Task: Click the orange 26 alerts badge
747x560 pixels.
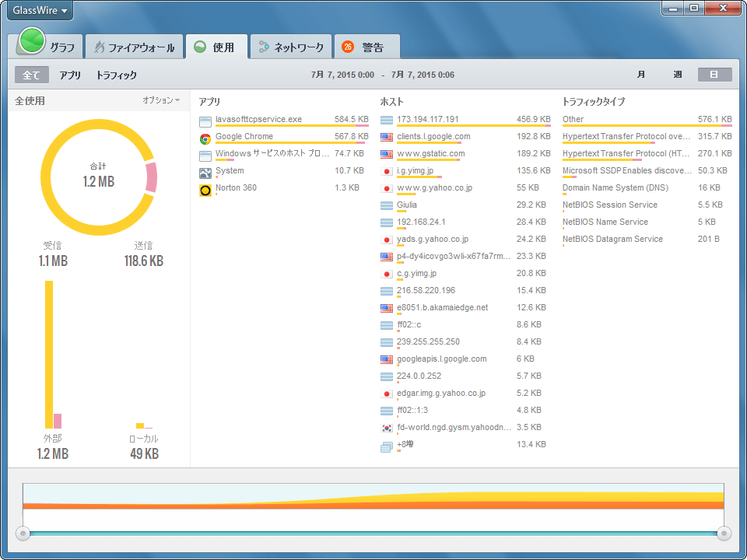Action: tap(348, 47)
